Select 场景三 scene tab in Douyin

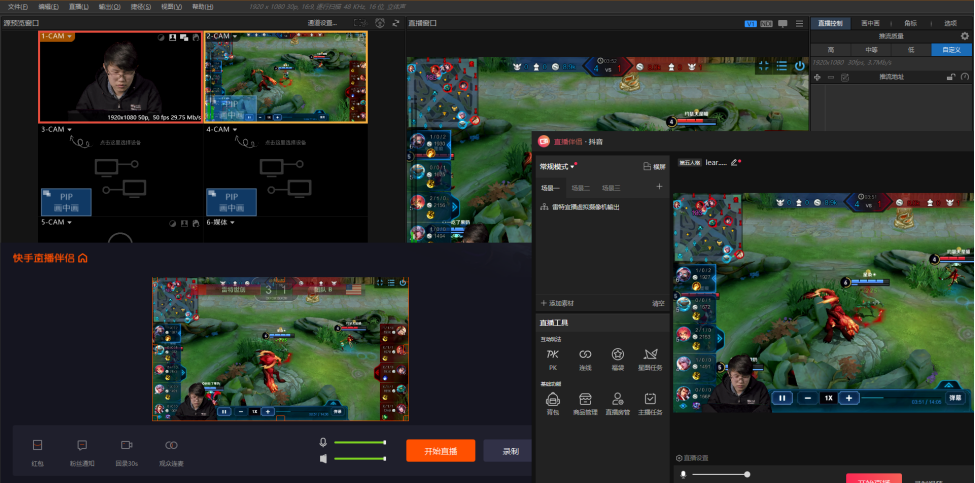tap(611, 188)
